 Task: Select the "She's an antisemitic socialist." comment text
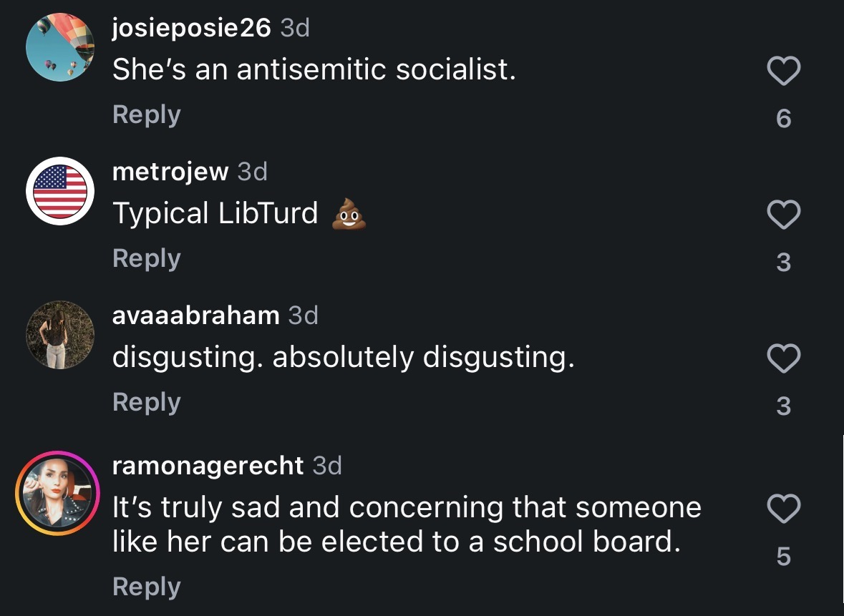click(314, 70)
